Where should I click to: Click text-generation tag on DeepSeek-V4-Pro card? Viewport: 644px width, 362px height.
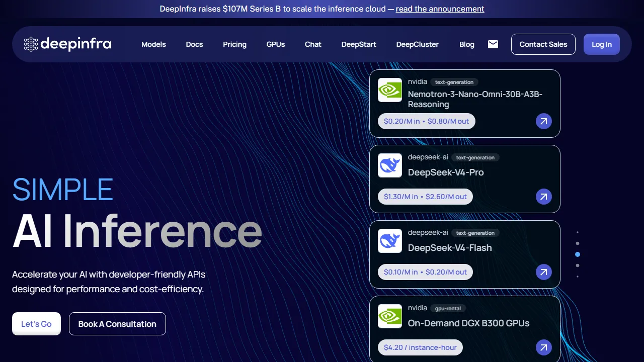click(x=475, y=157)
